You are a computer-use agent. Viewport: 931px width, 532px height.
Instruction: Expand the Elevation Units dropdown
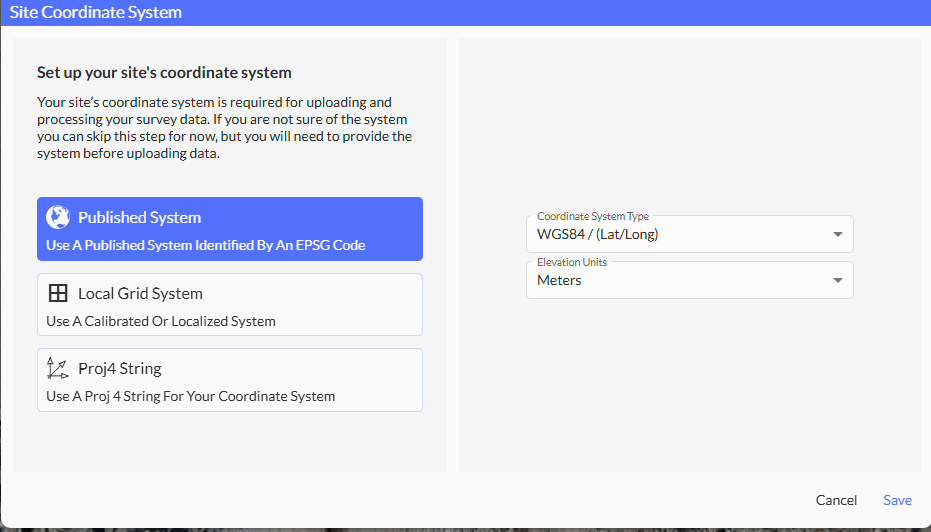coord(689,280)
